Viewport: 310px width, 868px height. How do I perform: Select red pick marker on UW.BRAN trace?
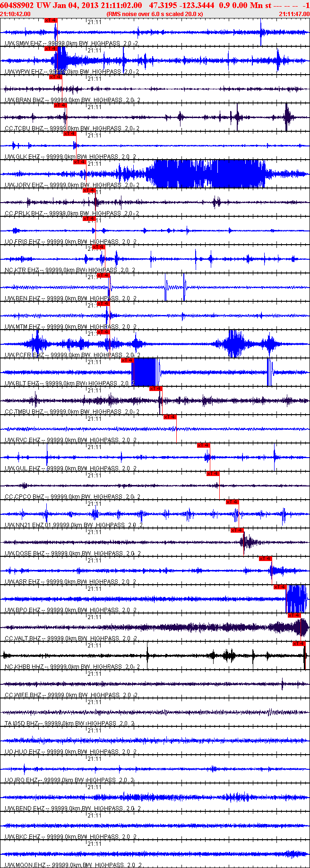[x=55, y=77]
